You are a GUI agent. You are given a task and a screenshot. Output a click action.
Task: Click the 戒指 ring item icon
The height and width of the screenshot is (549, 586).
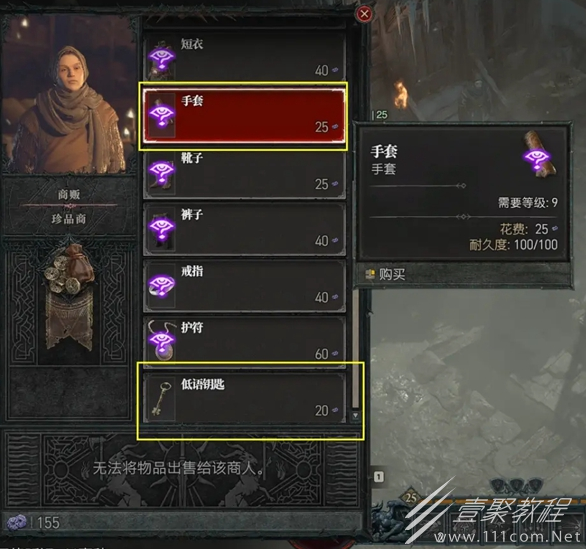point(161,286)
